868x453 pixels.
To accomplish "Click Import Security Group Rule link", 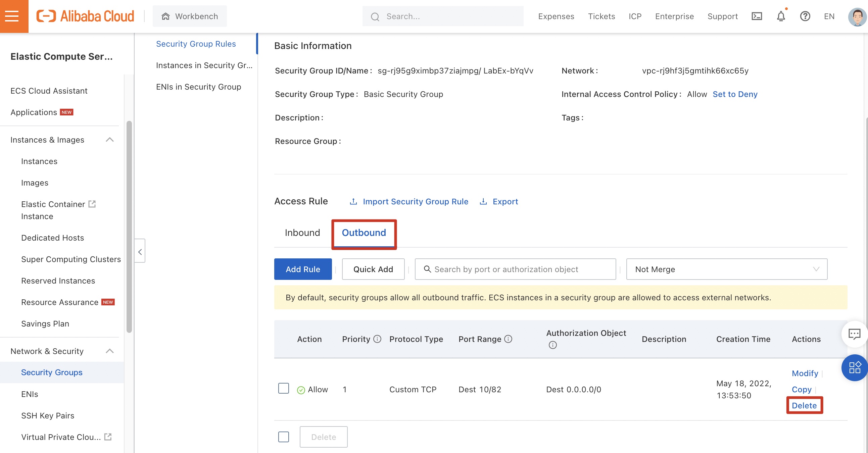I will pos(416,201).
